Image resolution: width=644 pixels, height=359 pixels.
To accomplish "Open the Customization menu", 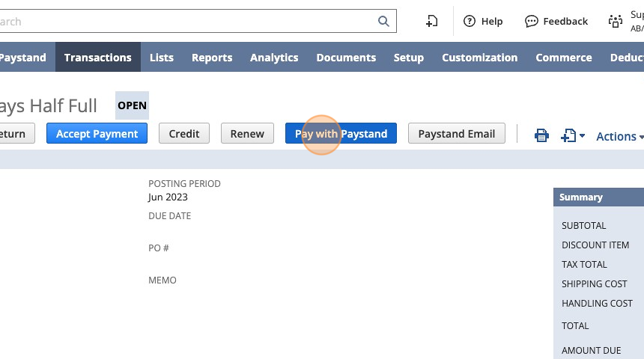I will [x=480, y=58].
